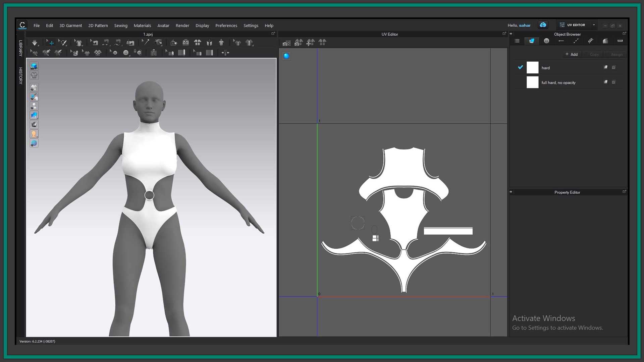Screen dimensions: 644x362
Task: Check the blue checkmark next to hard fabric
Action: click(520, 67)
